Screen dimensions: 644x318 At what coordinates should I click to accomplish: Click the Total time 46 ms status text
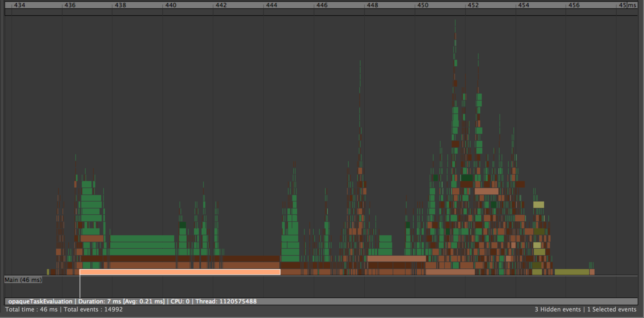31,309
